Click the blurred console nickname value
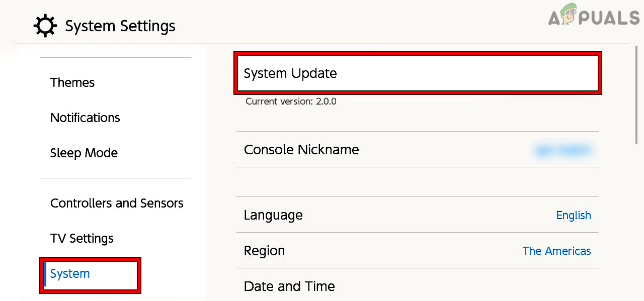Image resolution: width=644 pixels, height=301 pixels. (x=563, y=149)
